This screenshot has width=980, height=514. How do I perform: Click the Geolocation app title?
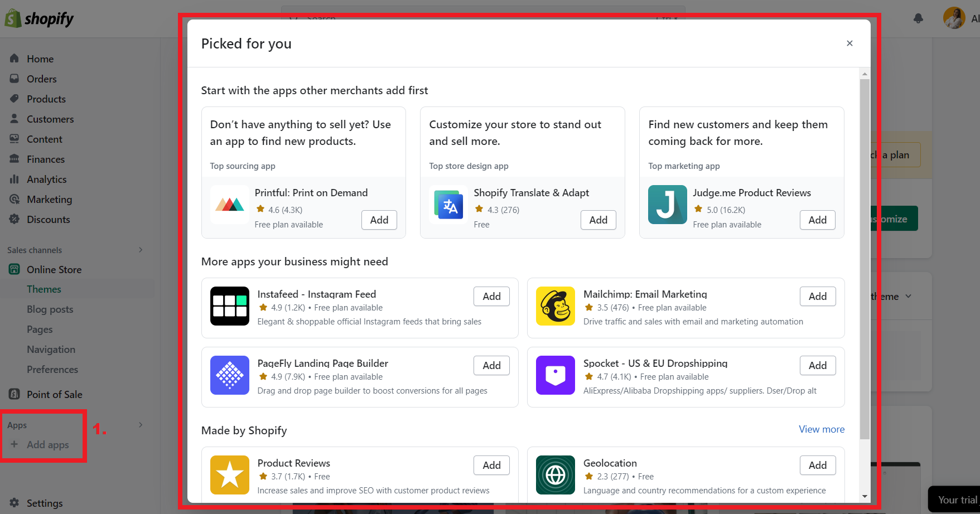pyautogui.click(x=610, y=463)
